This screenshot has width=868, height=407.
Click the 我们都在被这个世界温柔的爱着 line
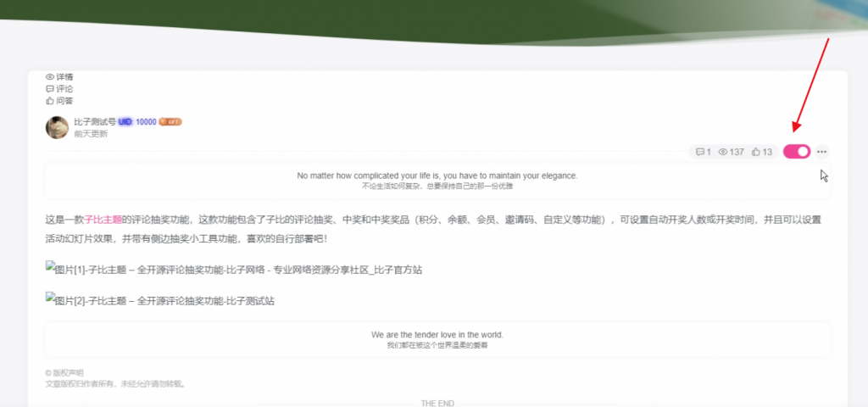coord(437,346)
